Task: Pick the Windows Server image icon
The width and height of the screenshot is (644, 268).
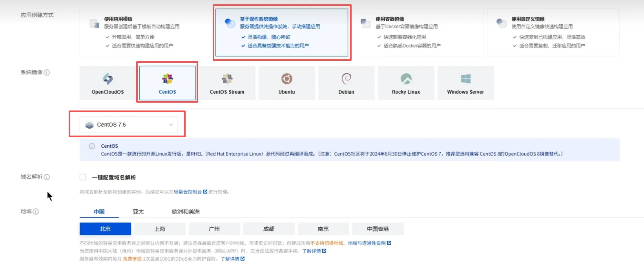Action: (x=465, y=79)
